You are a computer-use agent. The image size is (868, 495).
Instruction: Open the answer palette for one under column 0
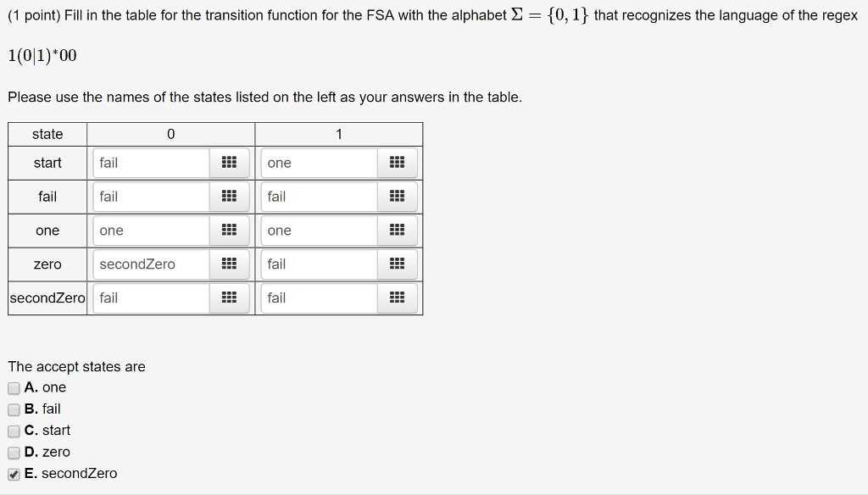pyautogui.click(x=229, y=230)
